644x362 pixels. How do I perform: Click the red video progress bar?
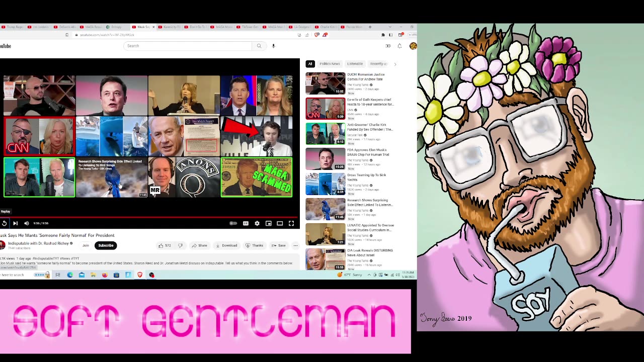click(x=150, y=218)
